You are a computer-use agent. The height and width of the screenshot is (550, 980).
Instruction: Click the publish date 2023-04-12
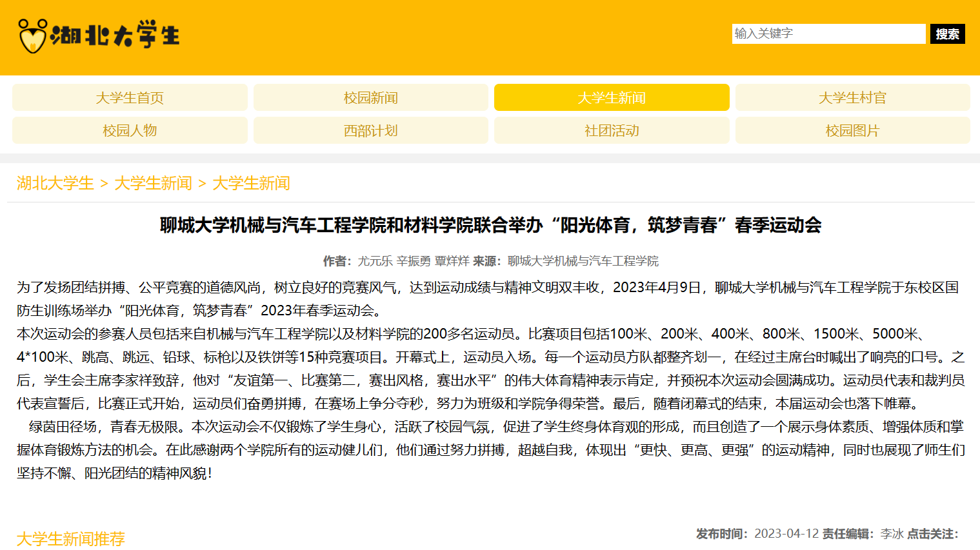click(786, 534)
